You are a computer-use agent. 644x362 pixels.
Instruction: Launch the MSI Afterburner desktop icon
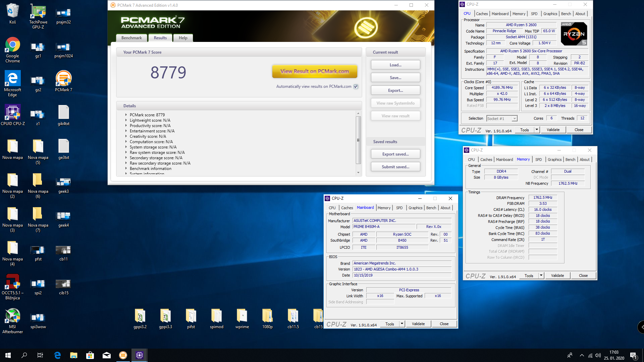12,321
